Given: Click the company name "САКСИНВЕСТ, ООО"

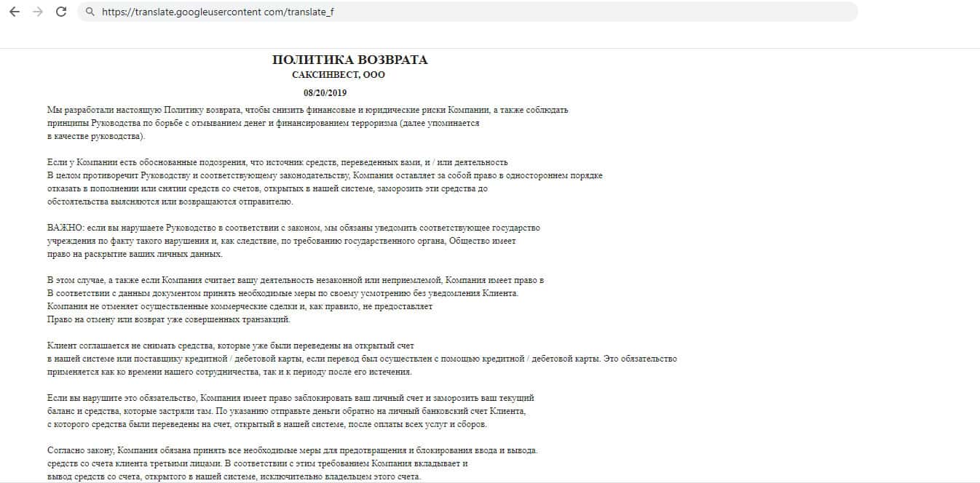Looking at the screenshot, I should pos(339,75).
